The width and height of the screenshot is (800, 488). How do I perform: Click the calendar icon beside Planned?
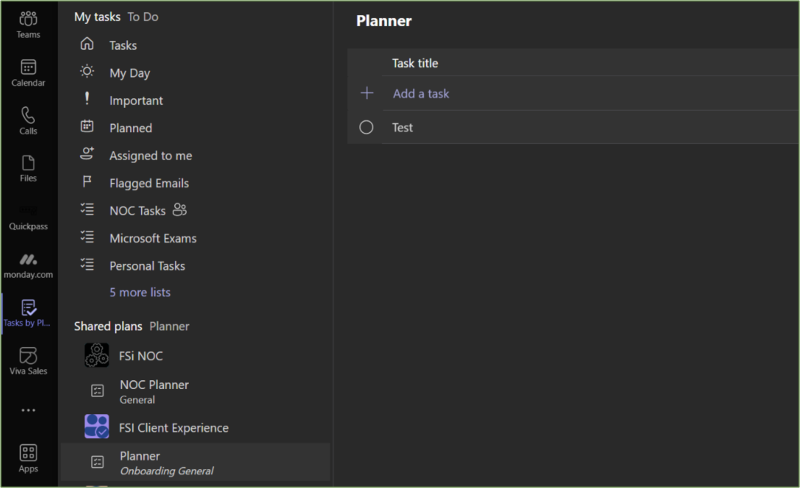[x=87, y=126]
